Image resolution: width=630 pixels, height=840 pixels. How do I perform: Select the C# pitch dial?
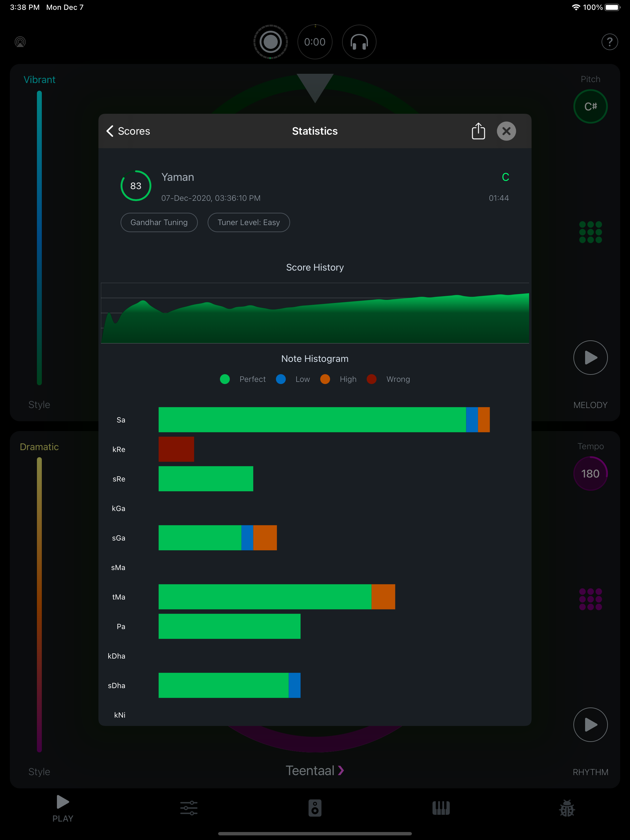[x=590, y=106]
